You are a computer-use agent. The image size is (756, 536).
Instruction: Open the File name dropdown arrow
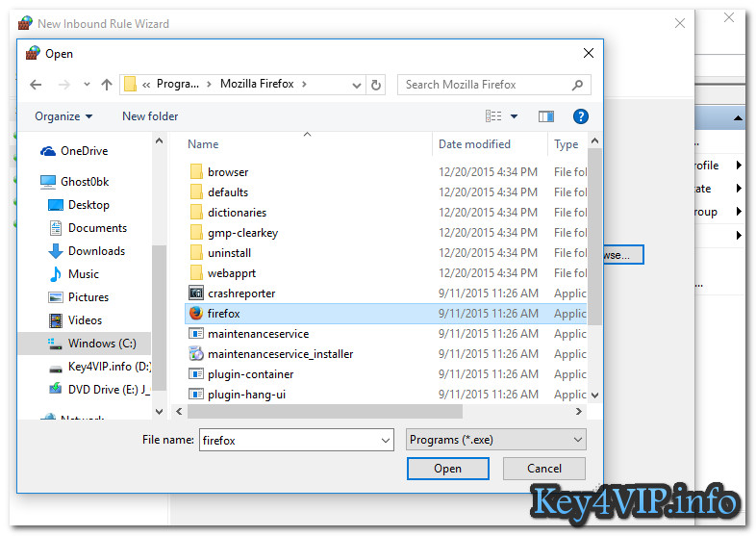[x=386, y=440]
